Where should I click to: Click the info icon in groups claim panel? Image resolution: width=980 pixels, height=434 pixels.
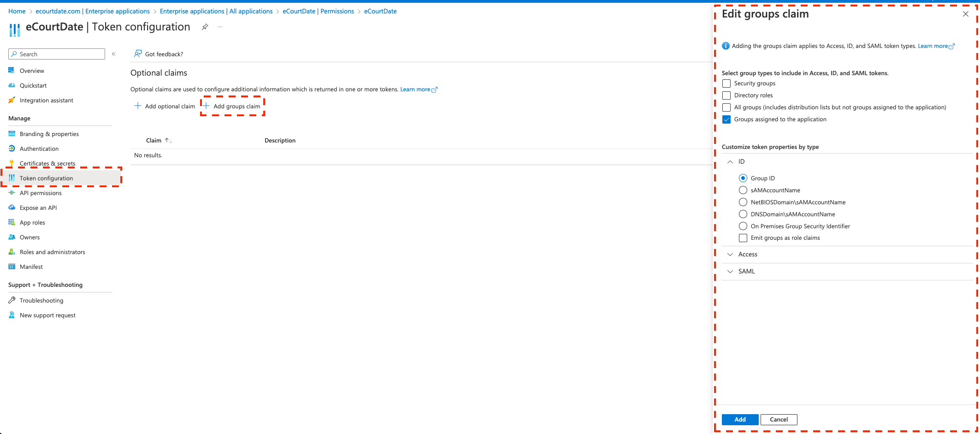(726, 46)
